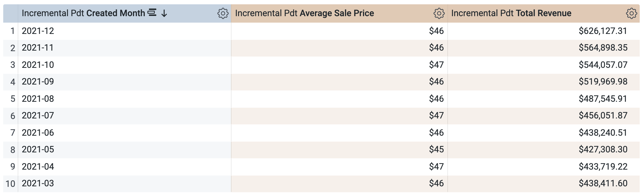Click the Incremental Pdt Created Month header
The image size is (644, 196).
click(83, 13)
